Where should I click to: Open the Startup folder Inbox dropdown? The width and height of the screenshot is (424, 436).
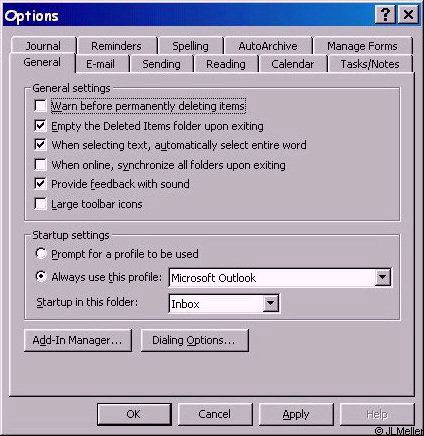tap(270, 303)
